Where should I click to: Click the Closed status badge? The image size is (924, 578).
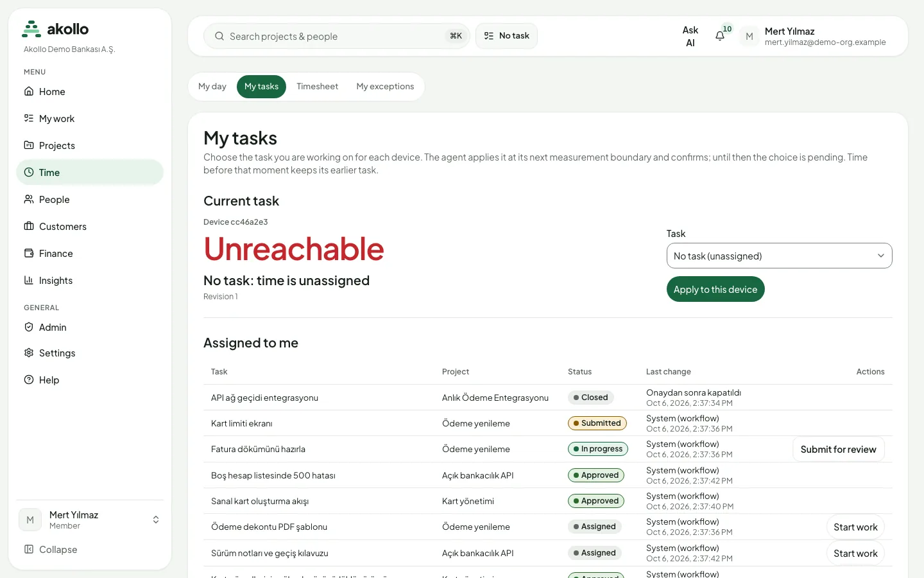click(x=591, y=398)
